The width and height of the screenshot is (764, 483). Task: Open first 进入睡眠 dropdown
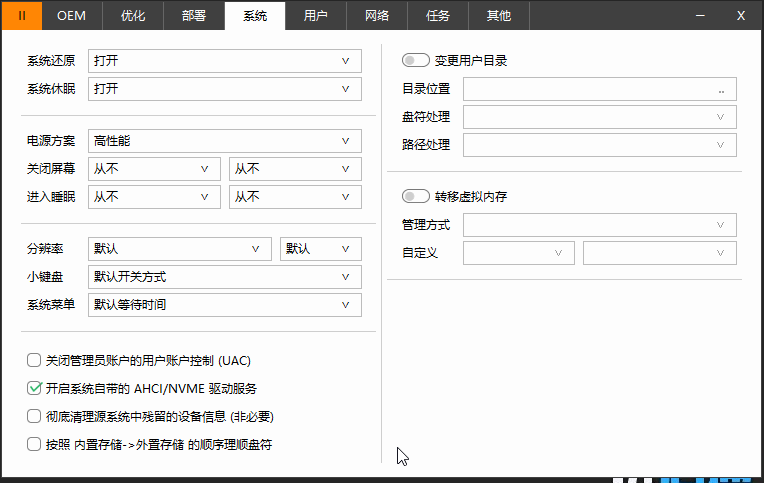point(154,197)
